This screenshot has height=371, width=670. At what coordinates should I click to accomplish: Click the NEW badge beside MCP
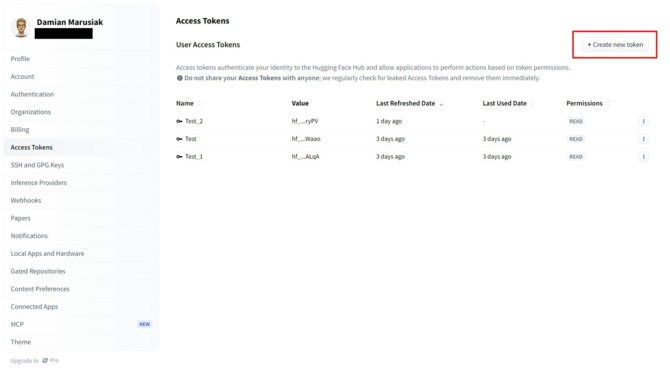pos(144,324)
